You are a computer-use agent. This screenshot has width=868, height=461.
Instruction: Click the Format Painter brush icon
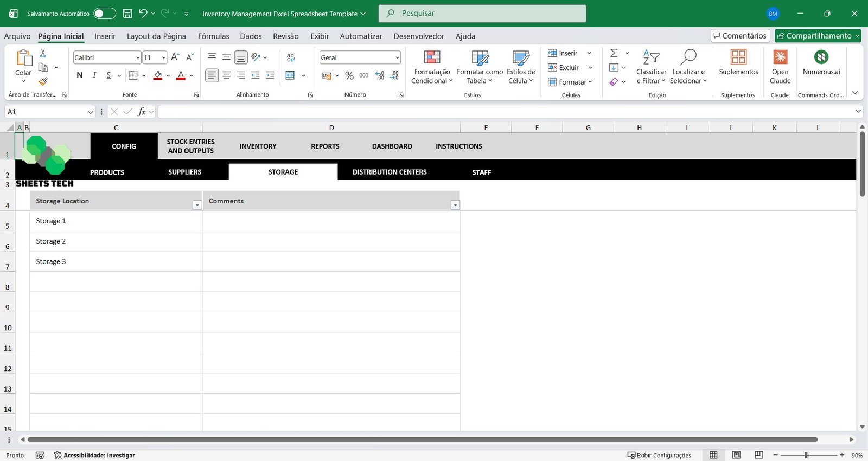43,81
